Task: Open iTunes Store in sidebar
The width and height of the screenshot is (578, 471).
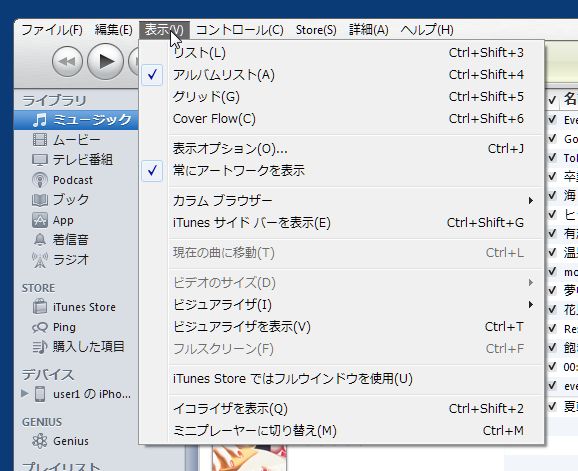Action: click(x=76, y=307)
